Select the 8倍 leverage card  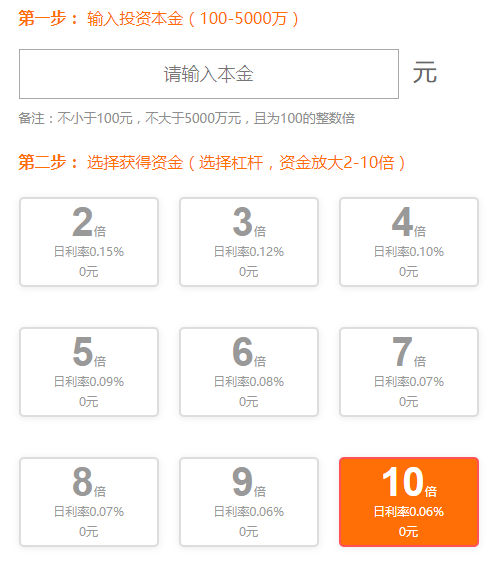pos(89,502)
